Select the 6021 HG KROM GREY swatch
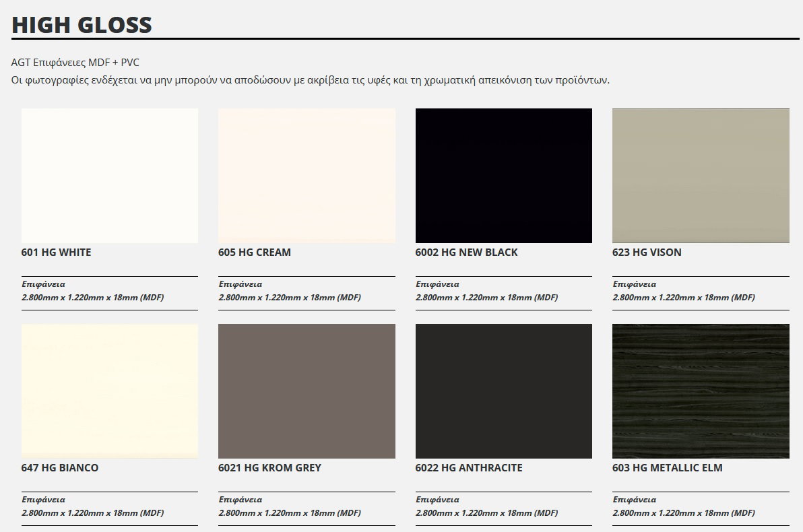This screenshot has height=532, width=803. point(307,391)
